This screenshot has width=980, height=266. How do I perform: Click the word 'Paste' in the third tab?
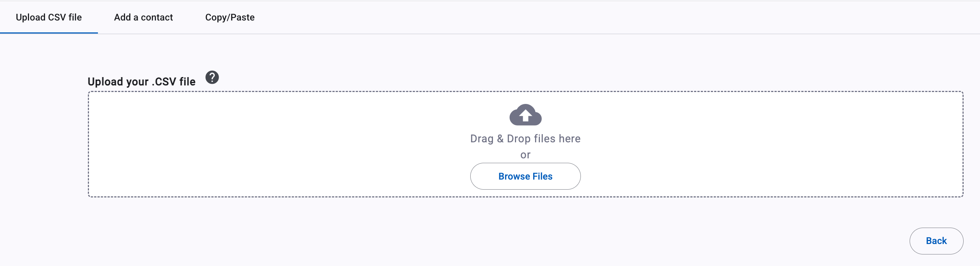point(243,17)
